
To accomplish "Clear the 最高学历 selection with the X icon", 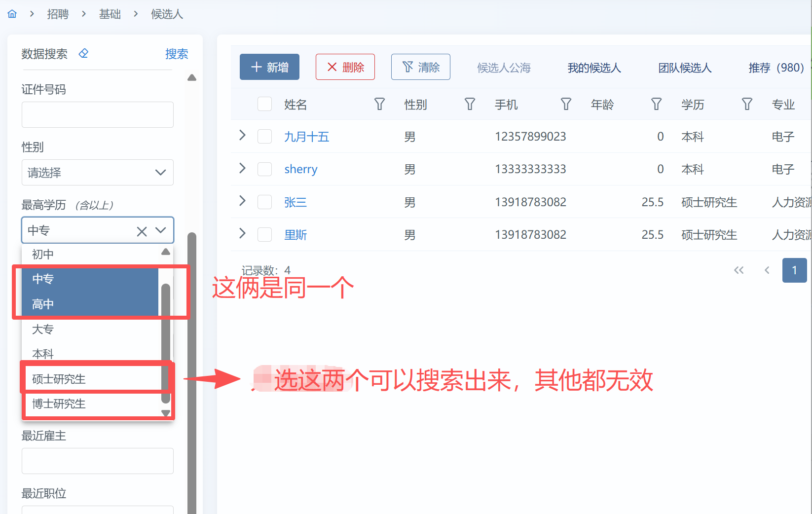I will click(x=142, y=231).
